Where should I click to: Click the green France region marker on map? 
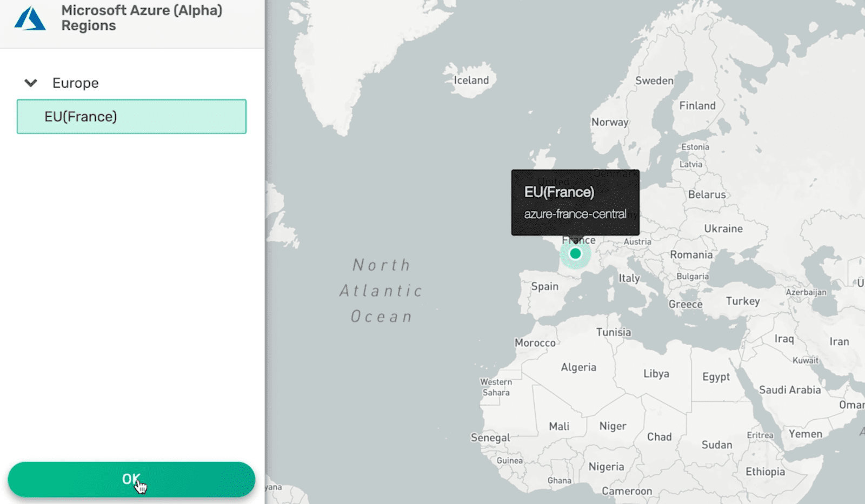(575, 253)
